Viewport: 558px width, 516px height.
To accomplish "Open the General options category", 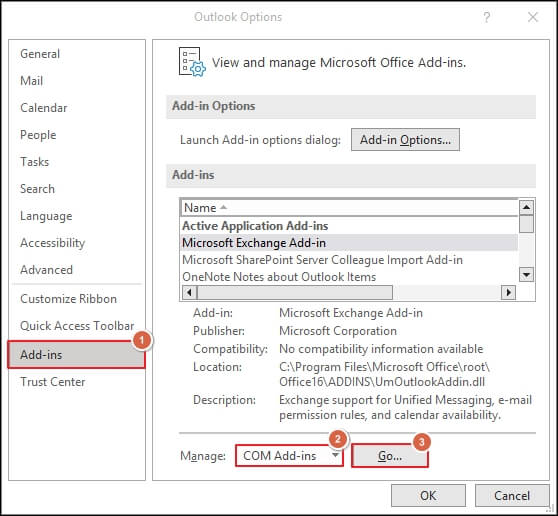I will 40,54.
